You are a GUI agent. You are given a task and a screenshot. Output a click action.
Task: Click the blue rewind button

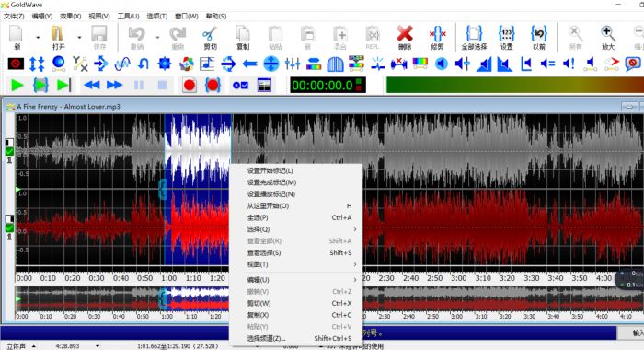click(x=92, y=85)
